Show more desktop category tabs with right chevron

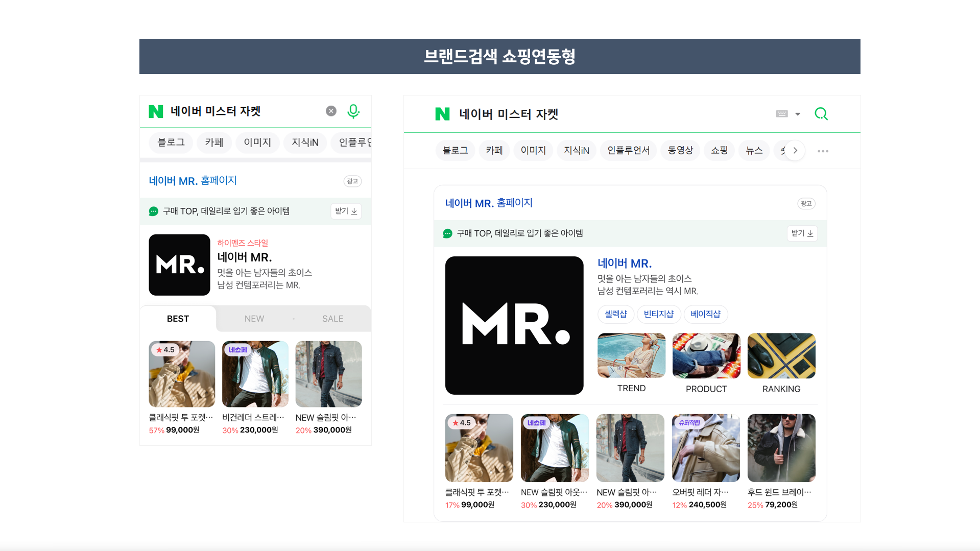(x=795, y=151)
